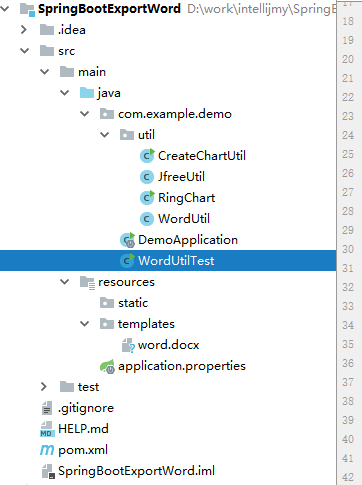The width and height of the screenshot is (362, 485).
Task: Click the pom.xml Maven icon
Action: tap(47, 450)
